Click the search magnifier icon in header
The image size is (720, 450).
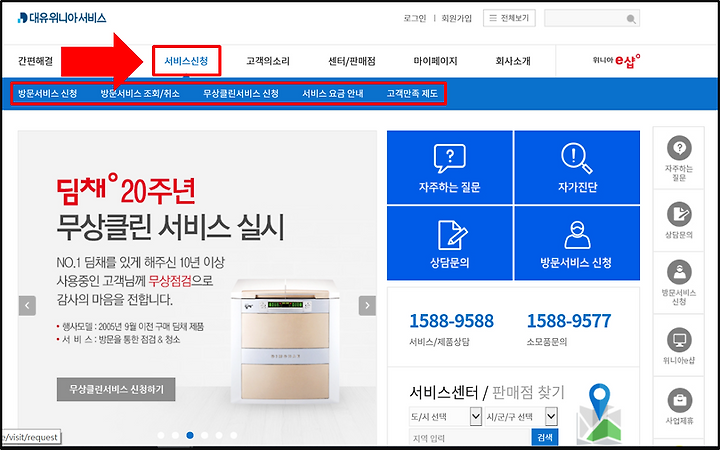click(631, 19)
